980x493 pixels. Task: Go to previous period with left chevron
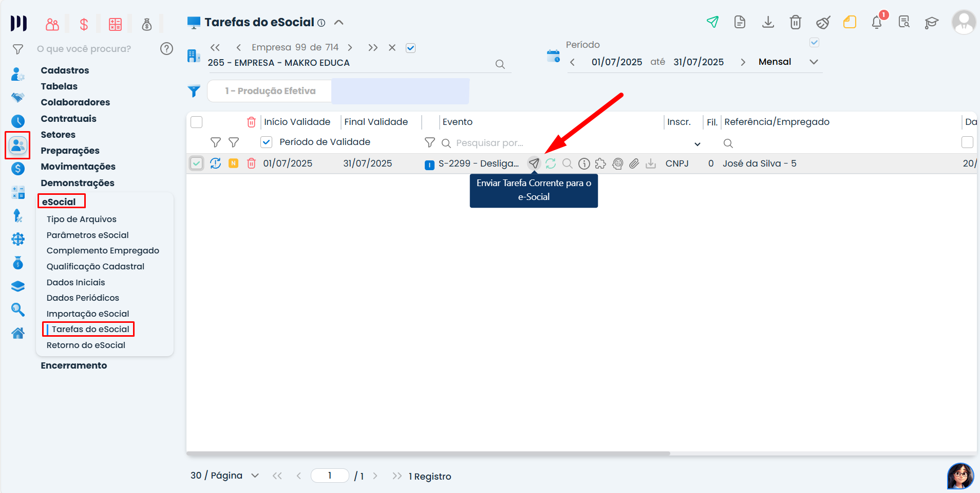coord(572,62)
